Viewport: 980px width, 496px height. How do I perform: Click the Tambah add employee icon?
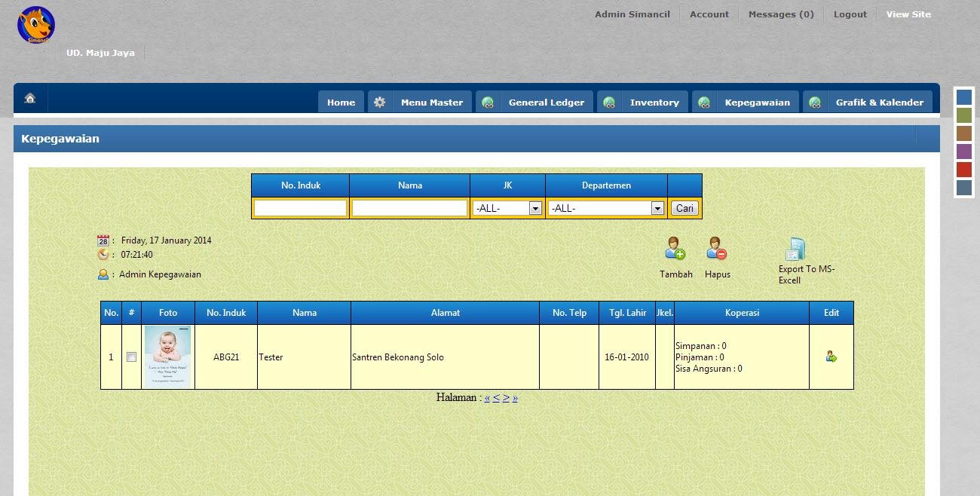pyautogui.click(x=675, y=250)
